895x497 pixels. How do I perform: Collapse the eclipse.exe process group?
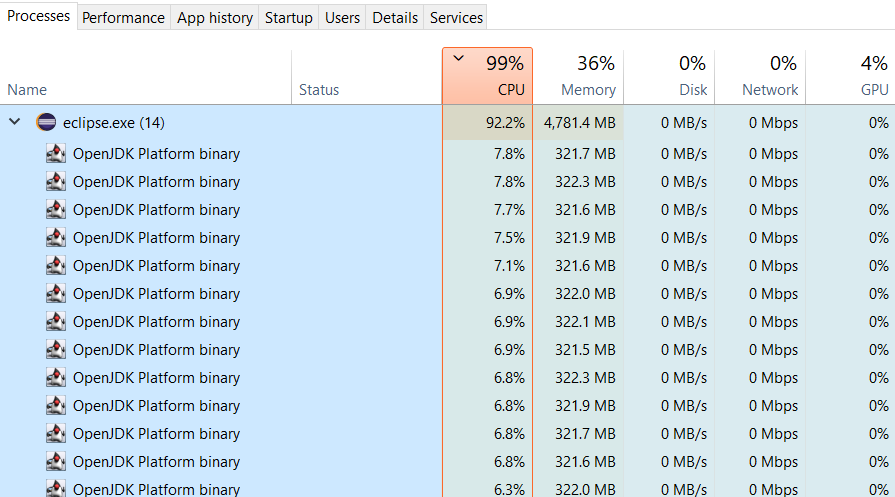coord(15,122)
